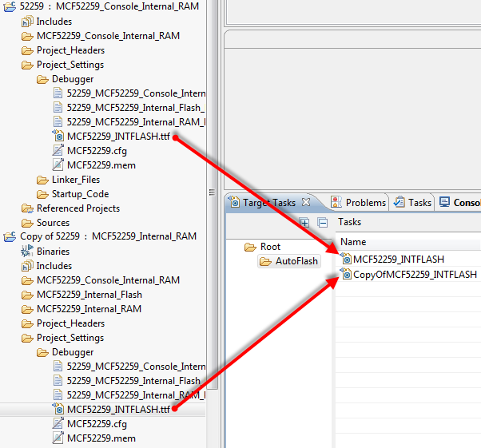The image size is (481, 448).
Task: Click collapse all icon in Target Tasks
Action: pos(323,223)
